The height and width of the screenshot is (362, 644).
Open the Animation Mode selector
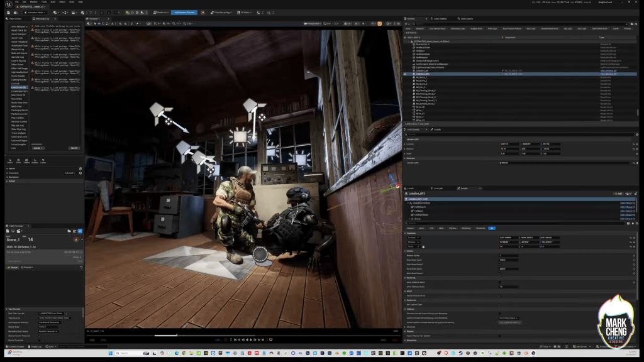tap(35, 13)
